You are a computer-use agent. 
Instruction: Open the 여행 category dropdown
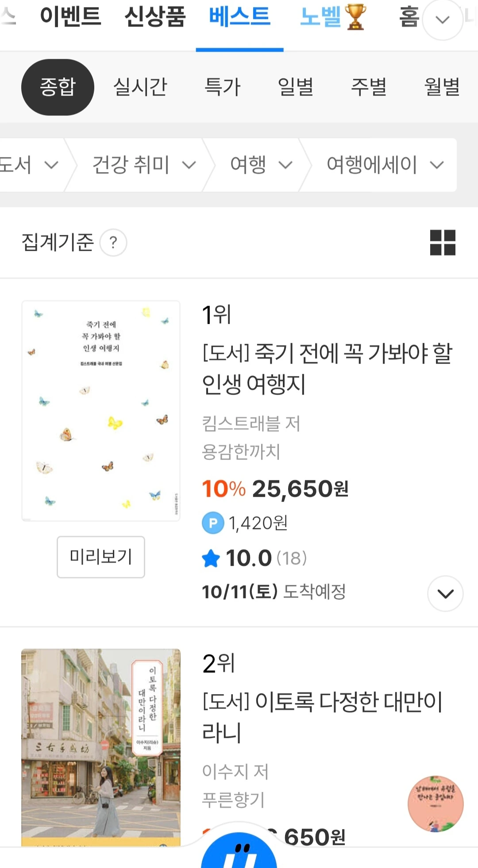click(261, 165)
